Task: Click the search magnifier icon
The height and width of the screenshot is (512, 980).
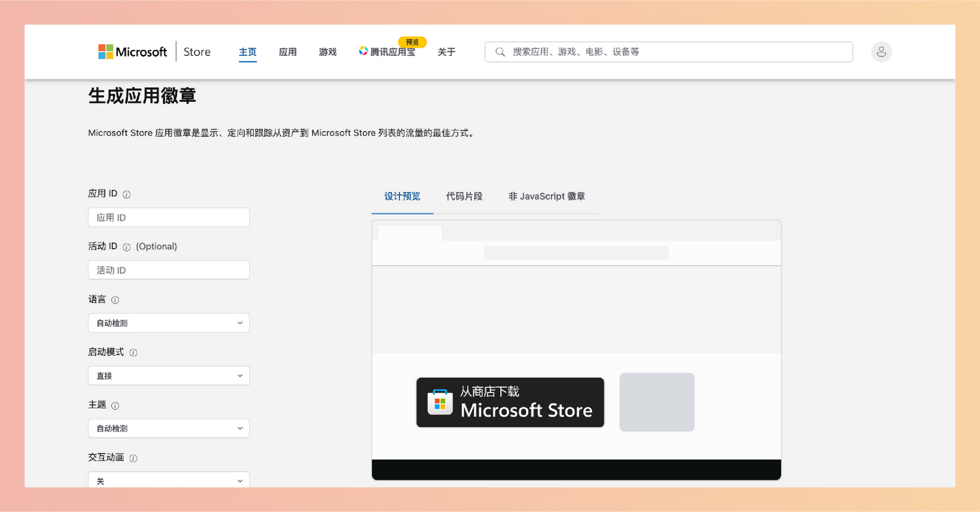Action: [x=500, y=51]
